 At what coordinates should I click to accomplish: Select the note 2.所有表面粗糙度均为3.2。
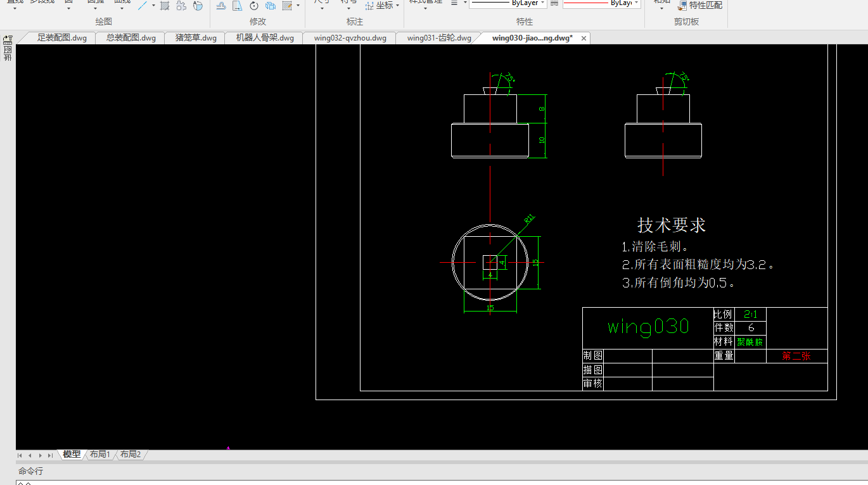point(698,264)
